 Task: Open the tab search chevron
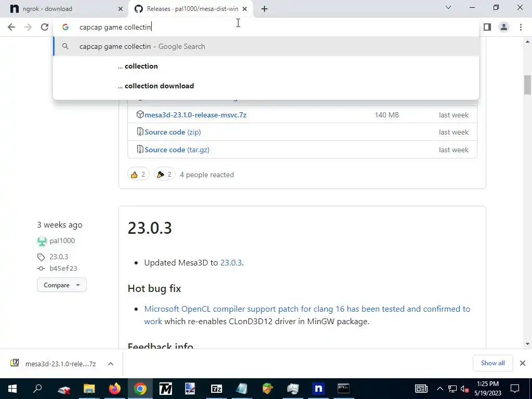click(448, 7)
